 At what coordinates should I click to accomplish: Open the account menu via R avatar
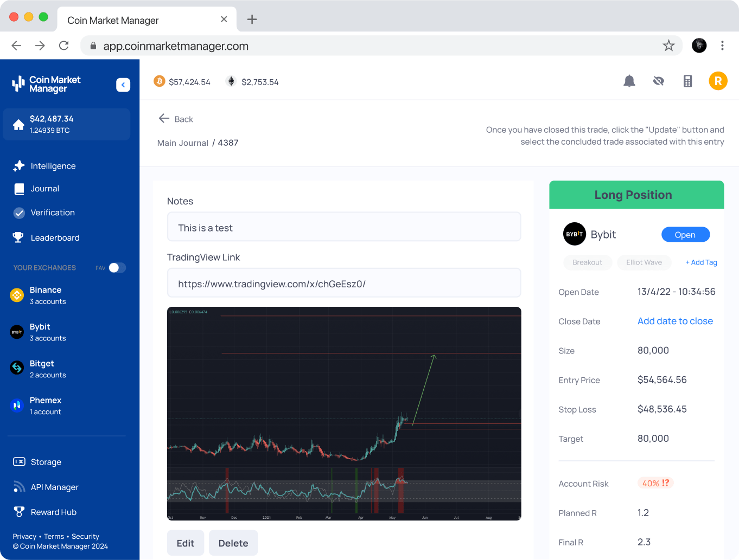click(x=718, y=81)
